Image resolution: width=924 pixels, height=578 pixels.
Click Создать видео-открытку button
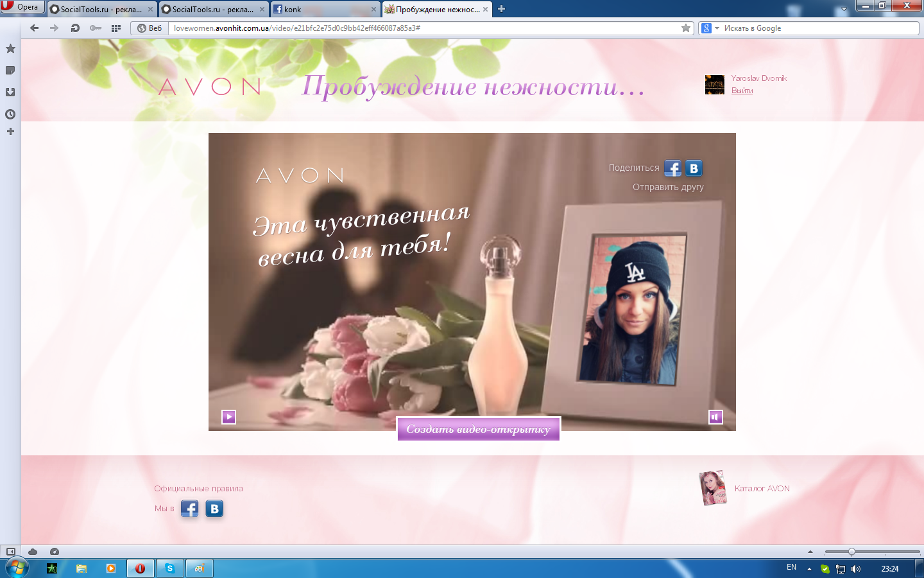pyautogui.click(x=479, y=429)
